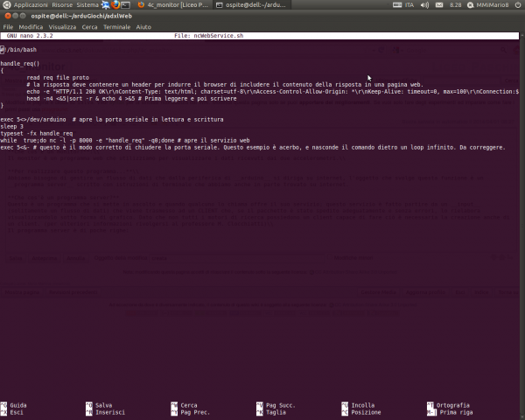The image size is (525, 420).
Task: Click the 'head -n4 <&5|sort' line
Action: tap(131, 99)
